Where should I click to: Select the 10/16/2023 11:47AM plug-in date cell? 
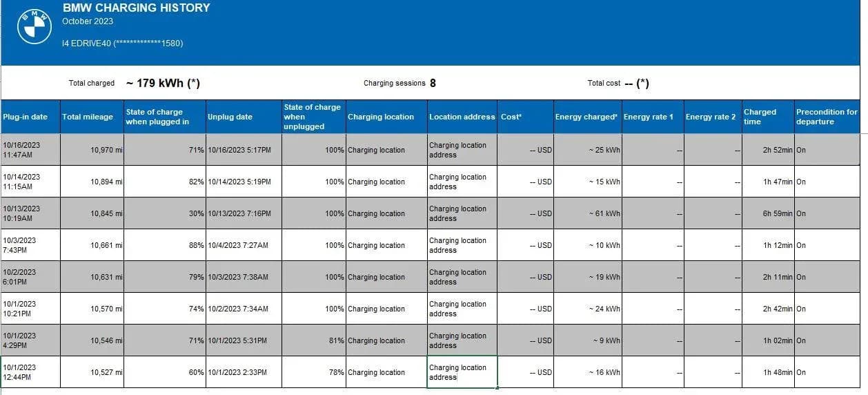coord(30,150)
